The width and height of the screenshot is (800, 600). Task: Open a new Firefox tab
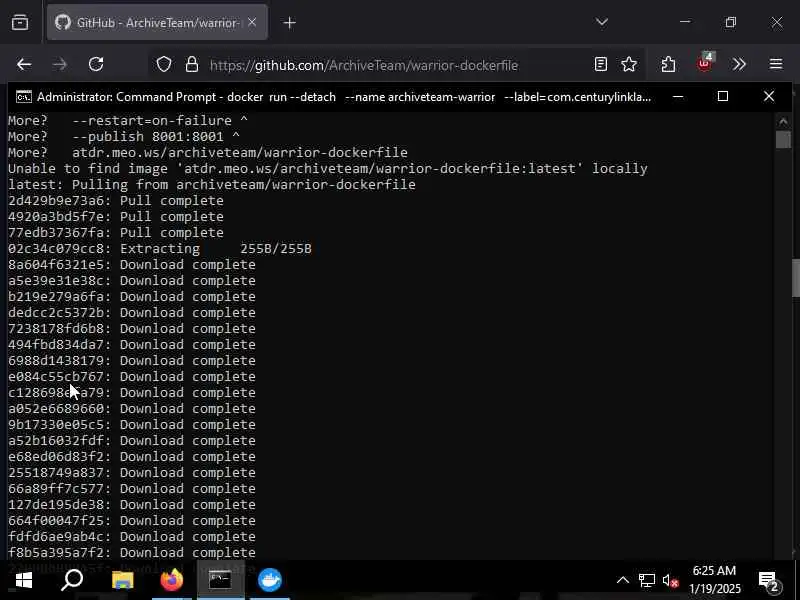point(289,23)
